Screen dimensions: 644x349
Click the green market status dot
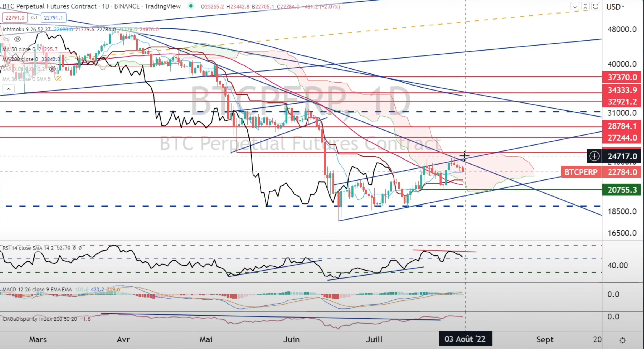click(190, 6)
